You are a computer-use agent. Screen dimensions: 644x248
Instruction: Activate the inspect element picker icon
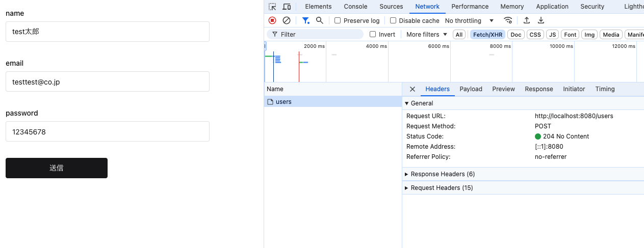tap(272, 7)
